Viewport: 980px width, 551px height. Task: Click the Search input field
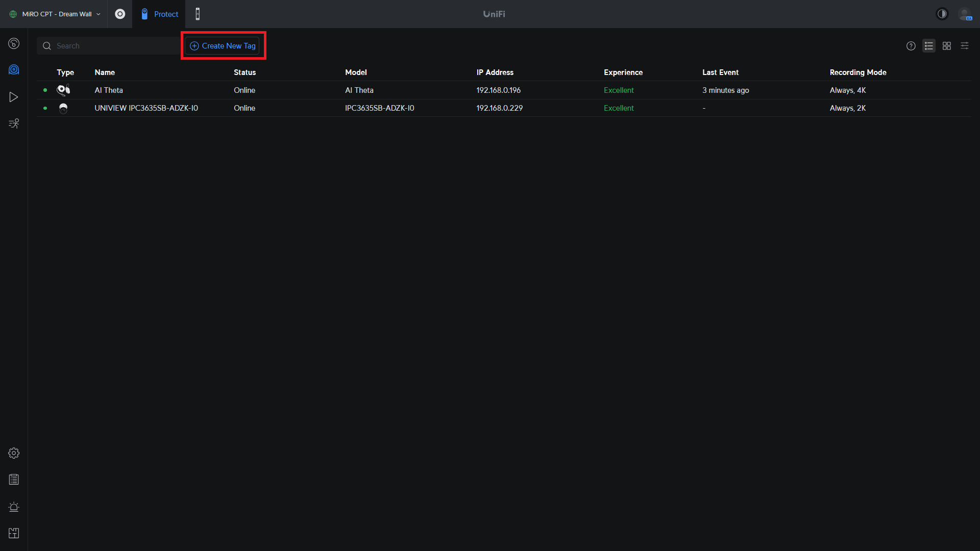112,46
